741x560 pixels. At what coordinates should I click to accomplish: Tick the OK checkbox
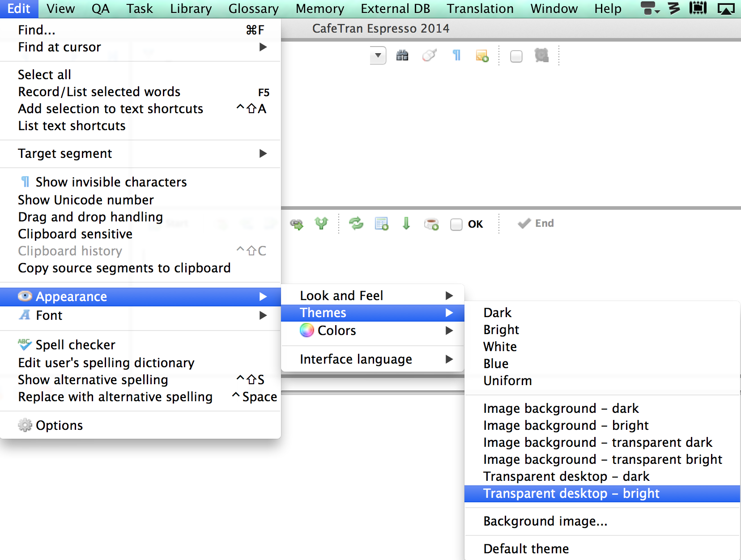click(x=456, y=224)
